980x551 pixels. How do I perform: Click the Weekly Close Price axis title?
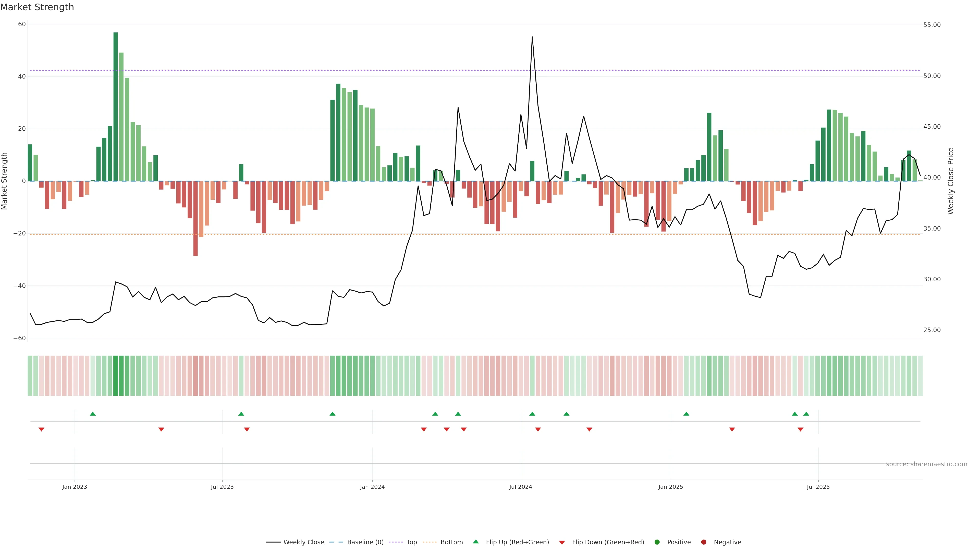coord(951,181)
